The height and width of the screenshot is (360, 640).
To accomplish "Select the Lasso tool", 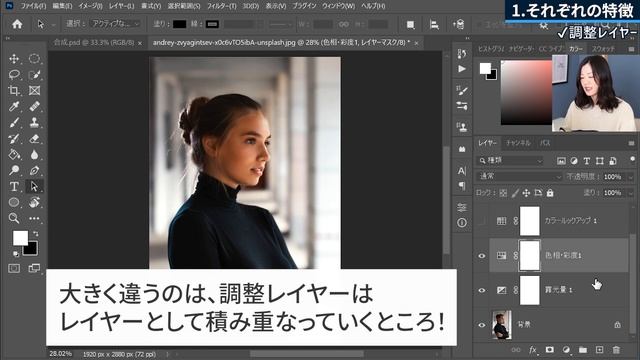I will coord(14,75).
